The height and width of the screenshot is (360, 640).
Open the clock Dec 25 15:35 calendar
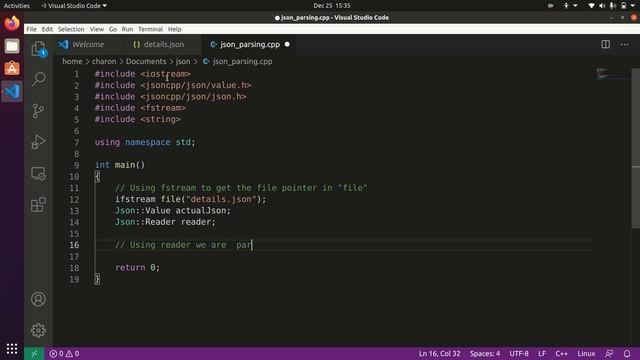(332, 6)
